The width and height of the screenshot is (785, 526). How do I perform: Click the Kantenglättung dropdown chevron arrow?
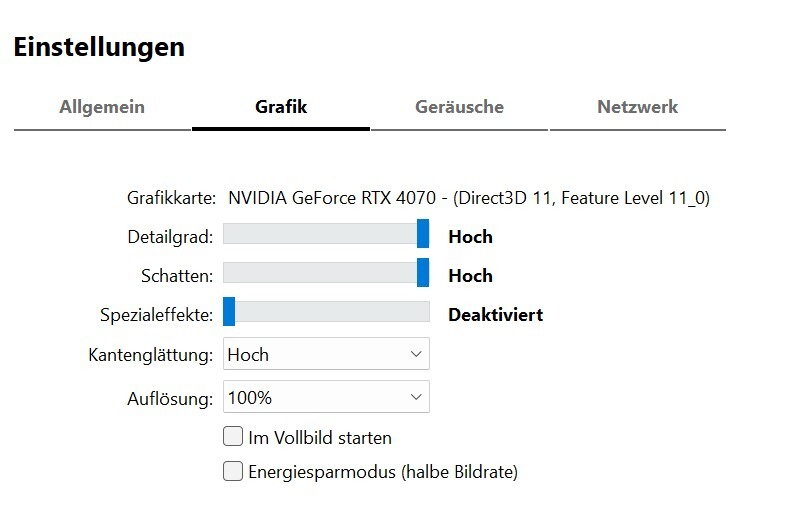(416, 354)
